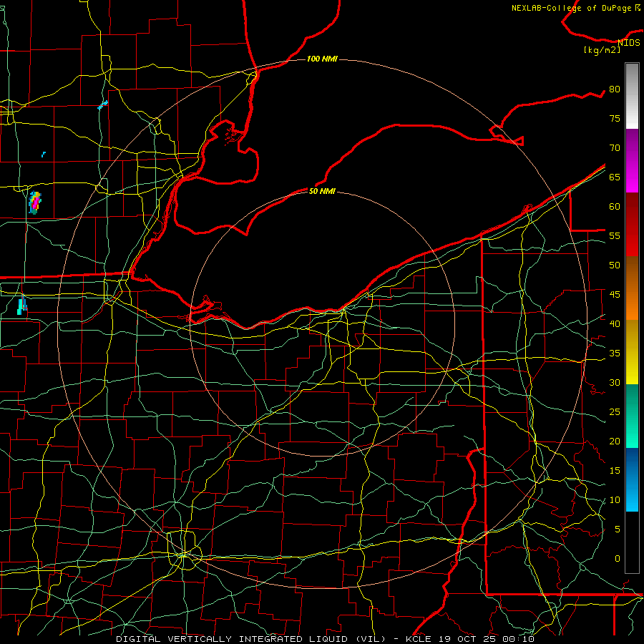Click the 20 value on the color scale

(615, 441)
